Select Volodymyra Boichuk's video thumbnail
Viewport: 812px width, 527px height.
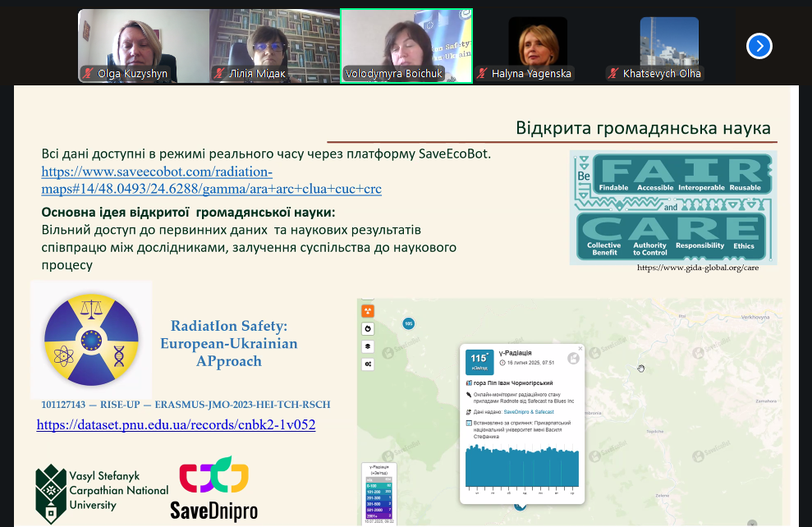tap(406, 39)
